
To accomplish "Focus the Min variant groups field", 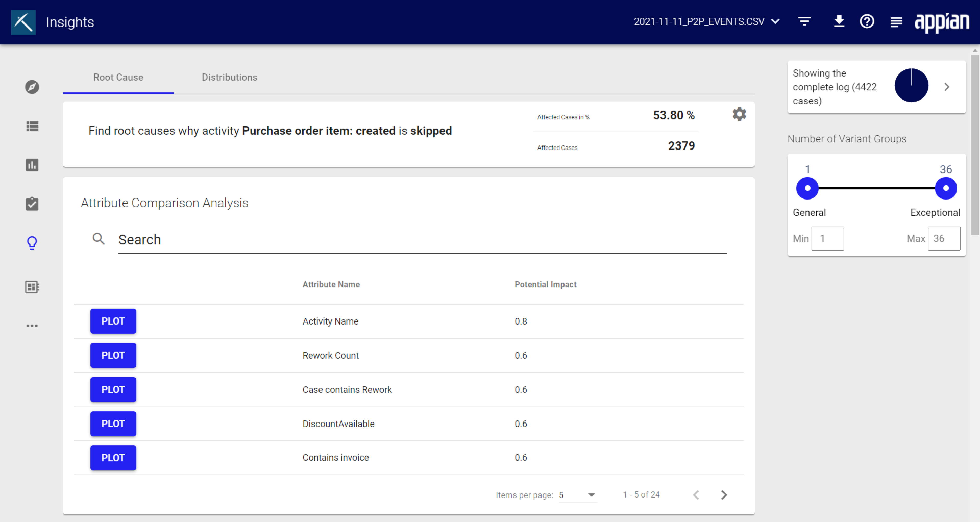I will [x=827, y=238].
